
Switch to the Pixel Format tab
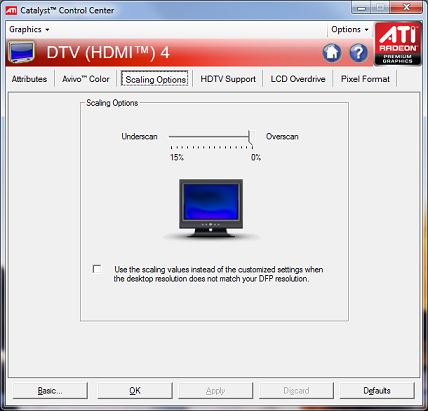[365, 79]
